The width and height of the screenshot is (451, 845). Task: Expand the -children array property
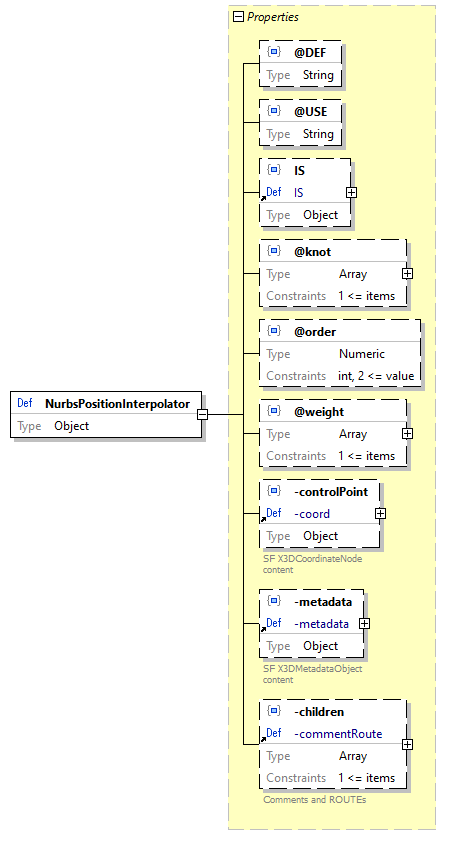407,744
